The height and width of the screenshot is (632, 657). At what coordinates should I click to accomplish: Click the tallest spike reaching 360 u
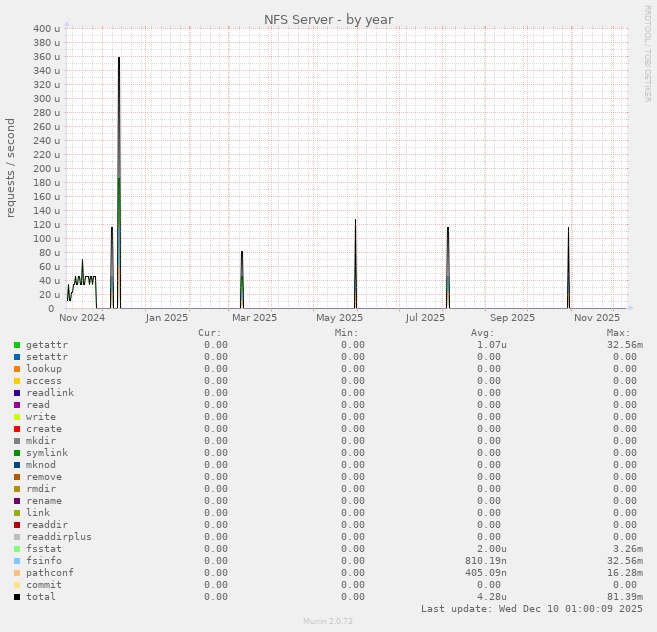coord(119,183)
